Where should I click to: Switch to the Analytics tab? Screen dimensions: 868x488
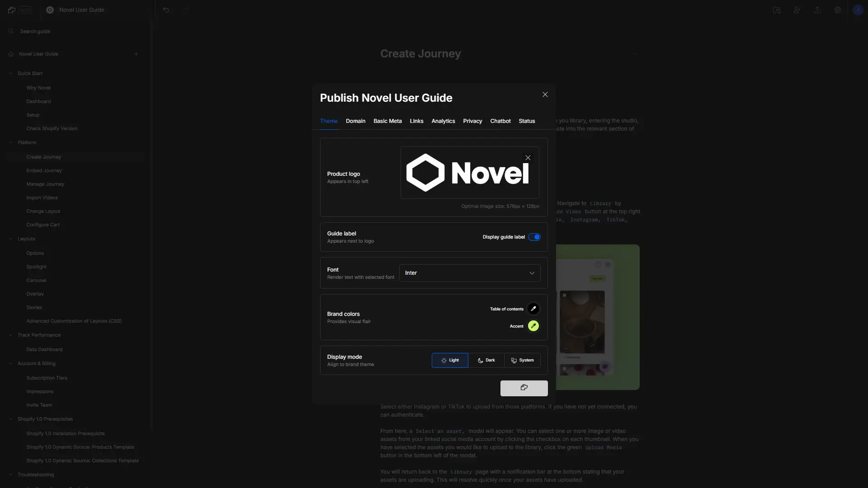[x=443, y=122]
